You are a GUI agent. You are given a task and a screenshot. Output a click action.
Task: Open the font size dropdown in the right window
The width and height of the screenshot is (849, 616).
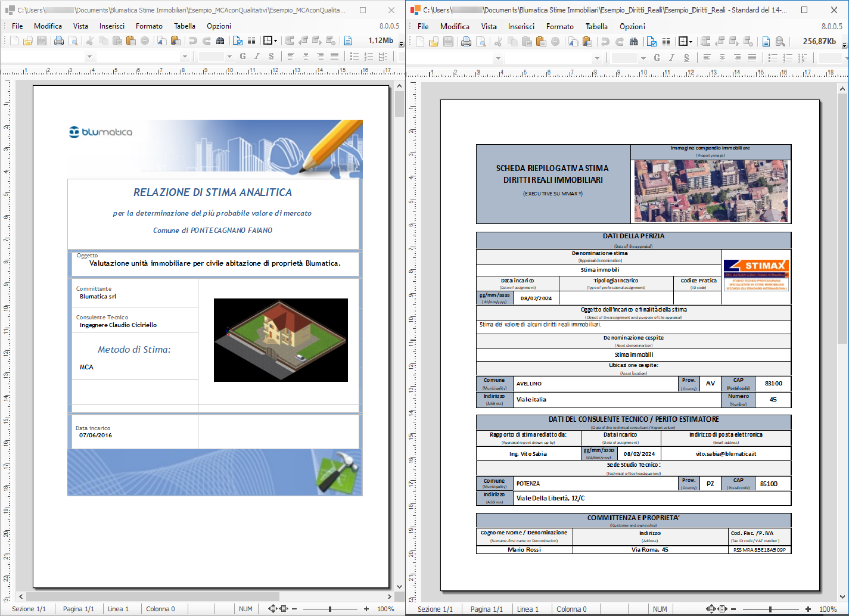(x=643, y=58)
